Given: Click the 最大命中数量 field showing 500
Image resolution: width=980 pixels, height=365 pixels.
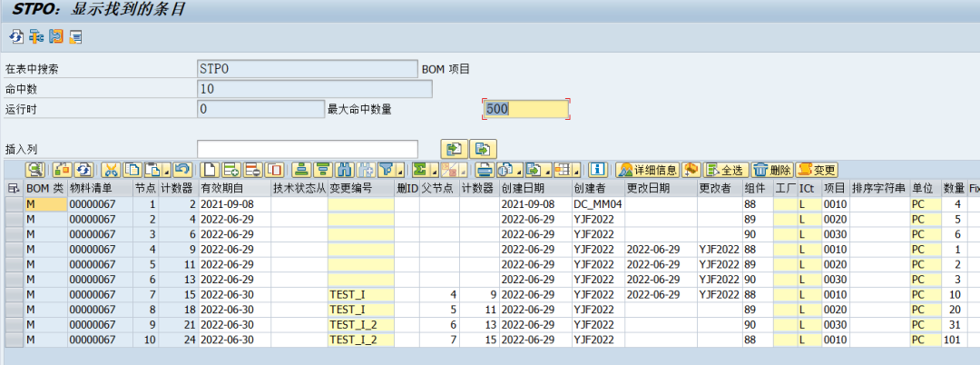Looking at the screenshot, I should click(x=526, y=109).
